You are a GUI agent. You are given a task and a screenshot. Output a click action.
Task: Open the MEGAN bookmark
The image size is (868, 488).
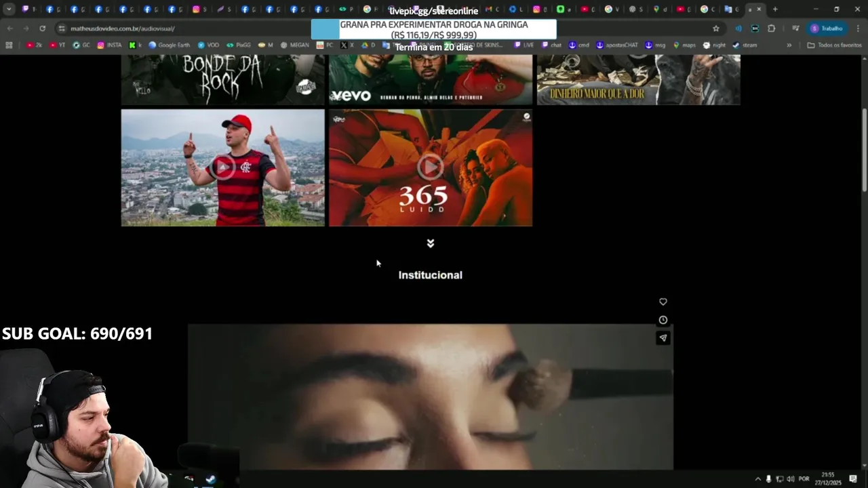point(294,45)
